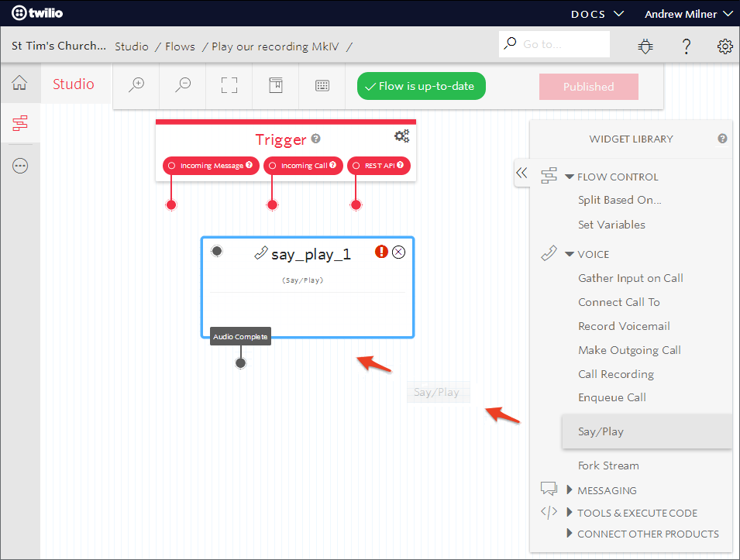This screenshot has height=560, width=740.
Task: Open account settings gear icon
Action: pos(725,46)
